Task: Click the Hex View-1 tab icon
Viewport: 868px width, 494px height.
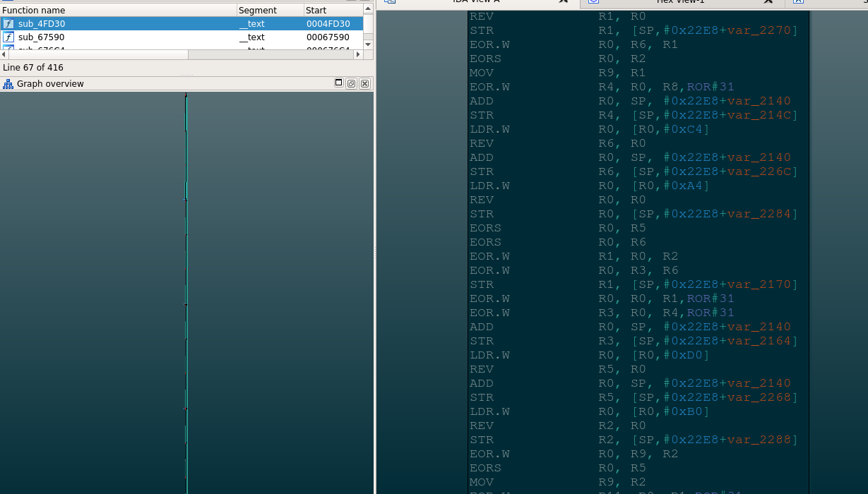Action: tap(594, 1)
